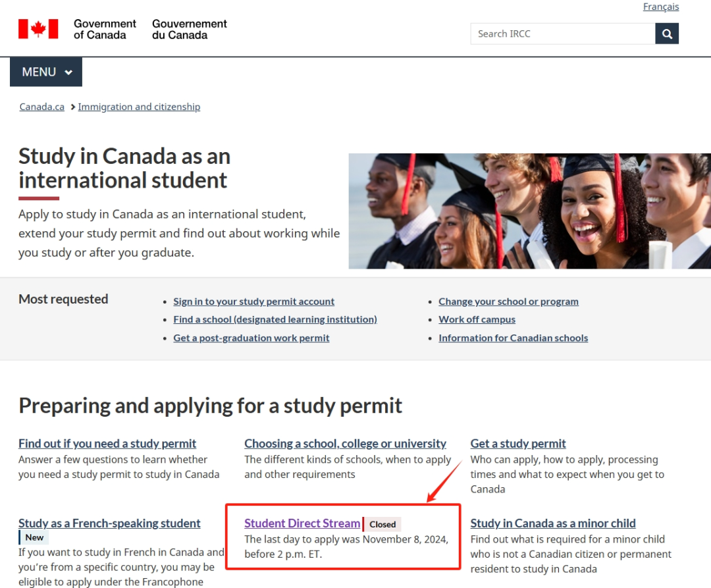
Task: Open Information for Canadian schools link
Action: click(x=513, y=338)
